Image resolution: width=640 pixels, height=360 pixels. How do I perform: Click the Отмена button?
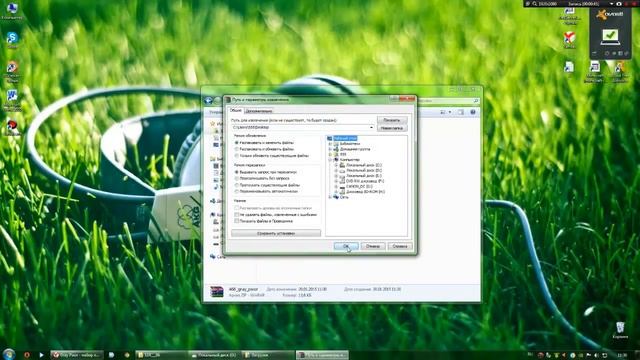(x=373, y=246)
